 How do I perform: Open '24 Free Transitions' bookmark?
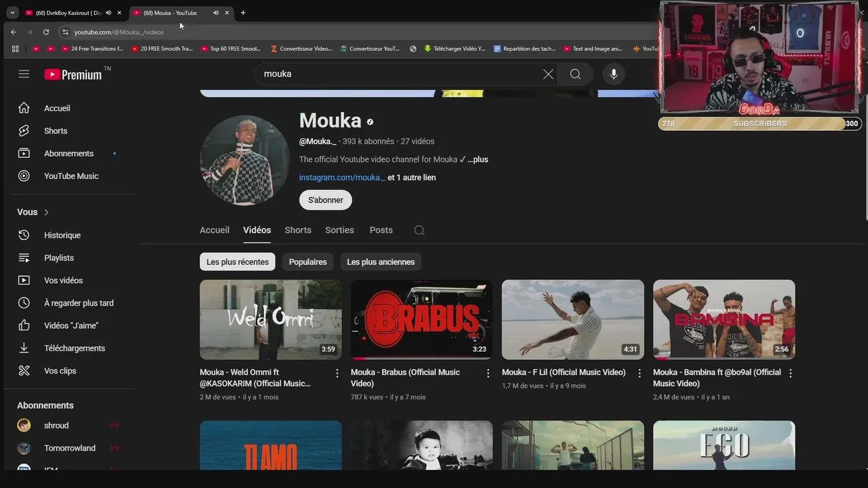tap(92, 49)
